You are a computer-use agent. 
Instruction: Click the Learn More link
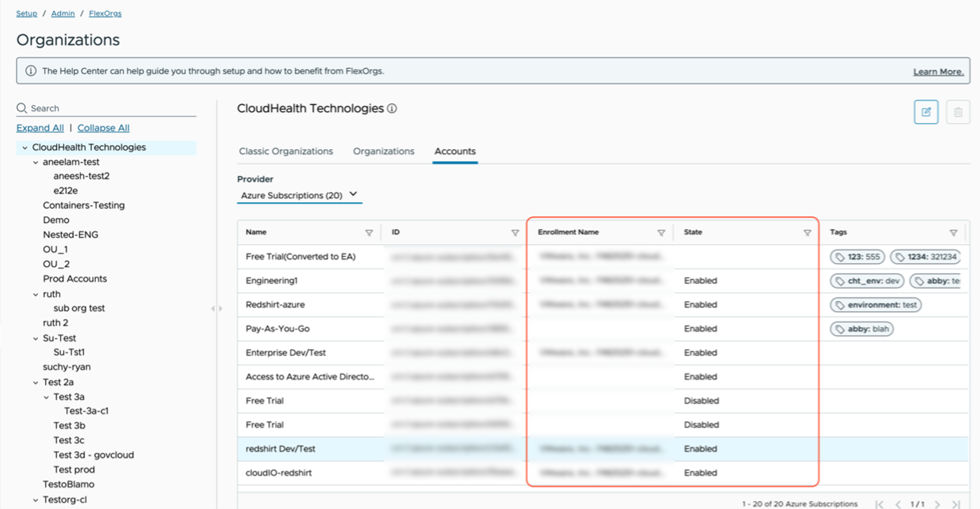(938, 72)
